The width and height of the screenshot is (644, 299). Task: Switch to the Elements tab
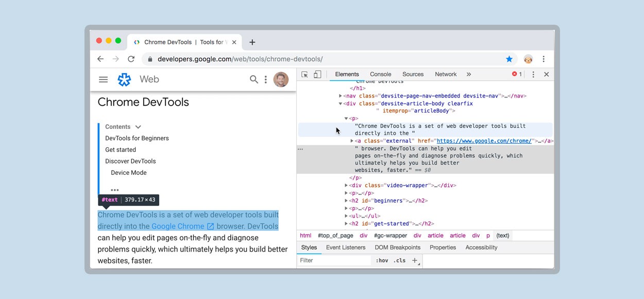(347, 74)
